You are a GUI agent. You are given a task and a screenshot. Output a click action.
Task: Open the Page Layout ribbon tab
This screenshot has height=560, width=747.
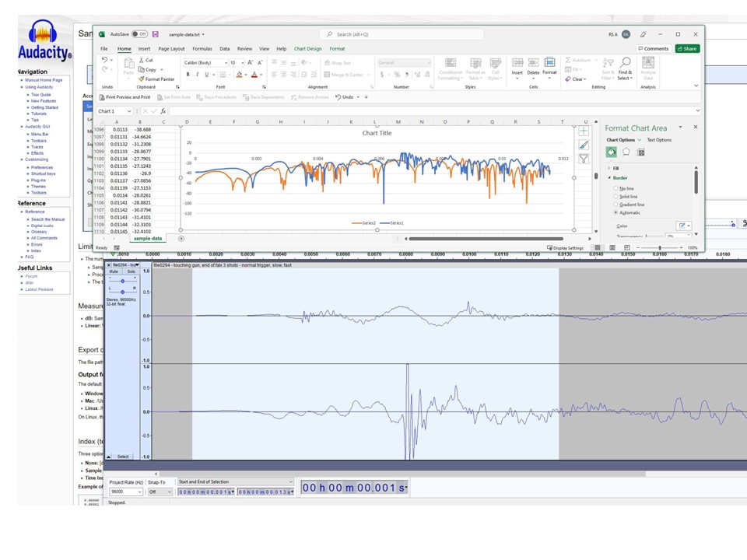point(171,48)
